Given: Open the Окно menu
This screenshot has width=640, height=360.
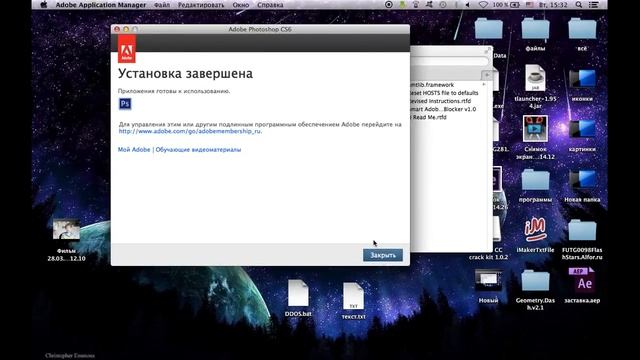Looking at the screenshot, I should (x=241, y=5).
